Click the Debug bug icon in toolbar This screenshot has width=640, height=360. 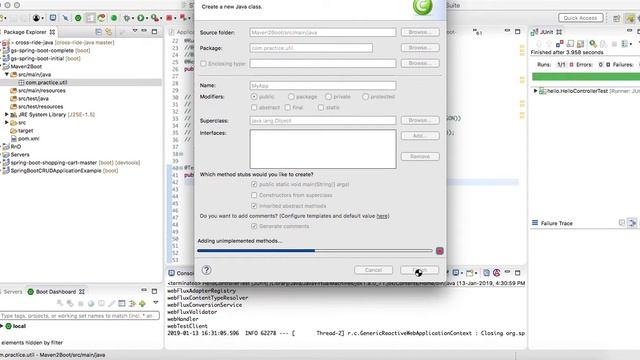click(127, 18)
